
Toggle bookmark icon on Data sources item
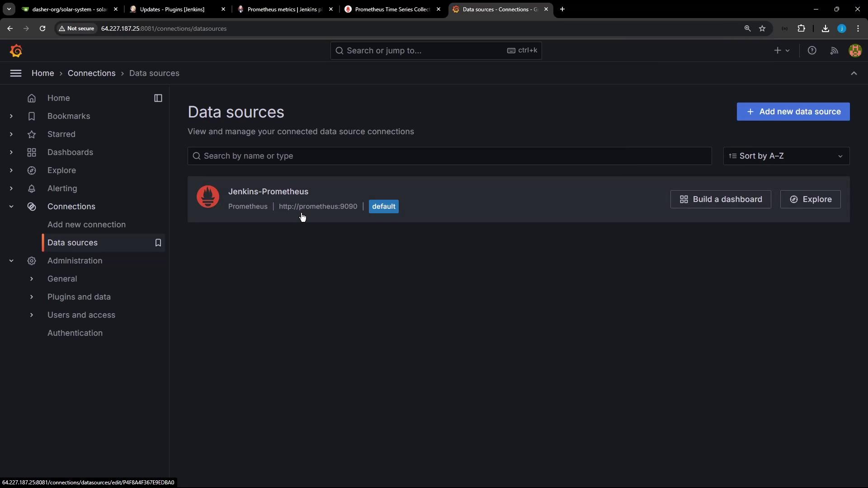158,243
